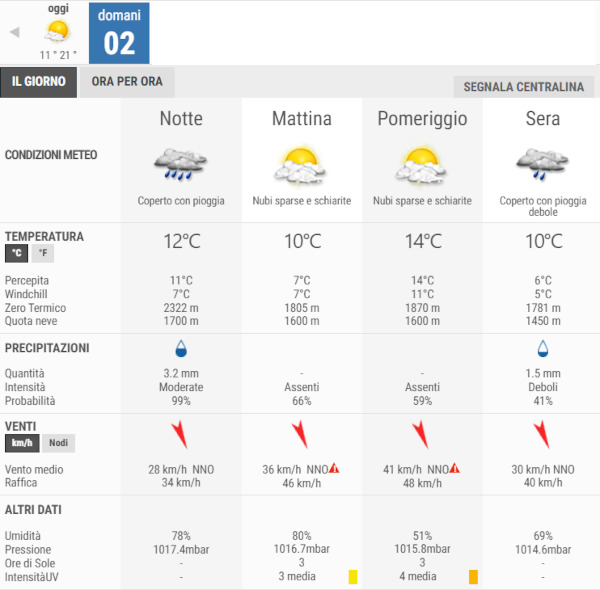Select Celsius temperature unit

click(x=16, y=254)
